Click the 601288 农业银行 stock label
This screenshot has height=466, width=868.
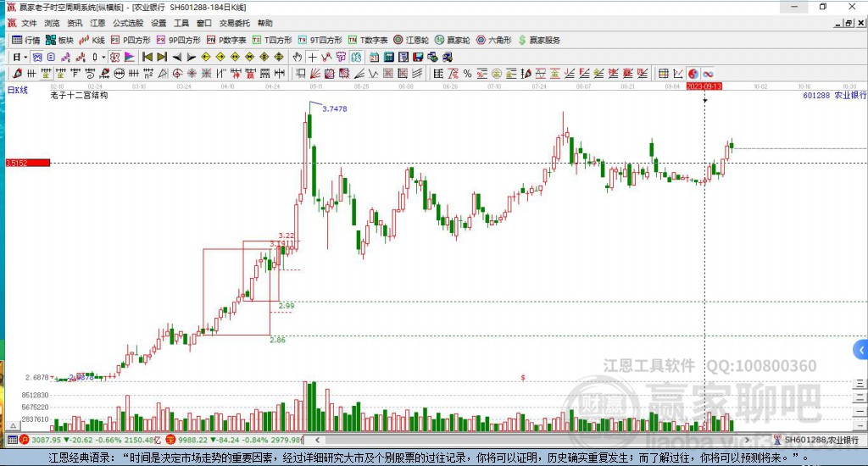pos(834,95)
